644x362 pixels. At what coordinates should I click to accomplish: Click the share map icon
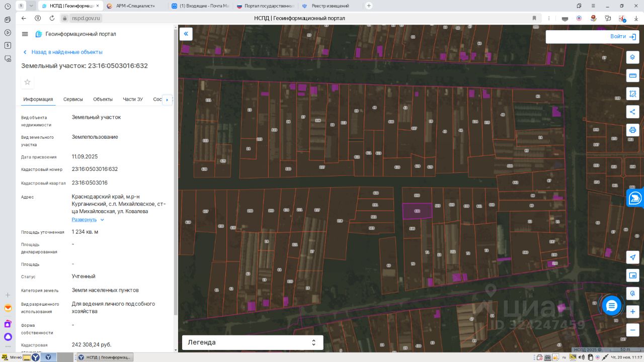632,112
